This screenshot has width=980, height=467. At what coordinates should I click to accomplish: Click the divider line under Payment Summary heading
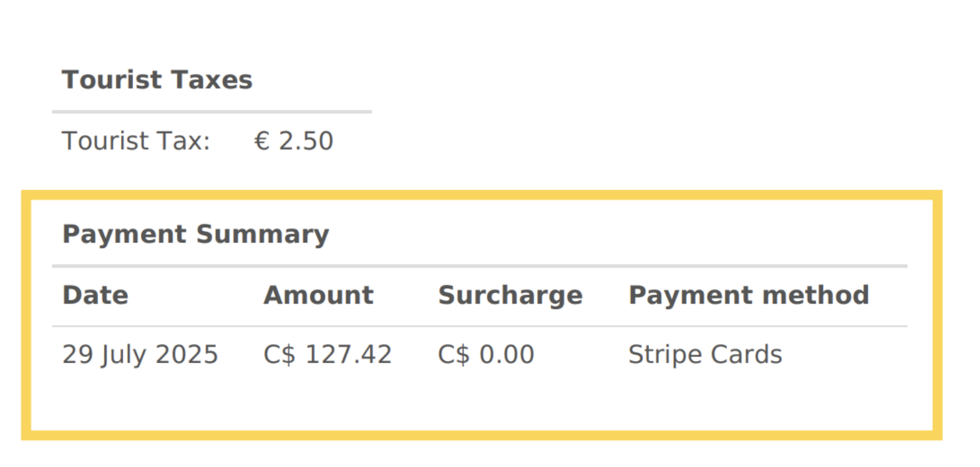click(x=479, y=267)
